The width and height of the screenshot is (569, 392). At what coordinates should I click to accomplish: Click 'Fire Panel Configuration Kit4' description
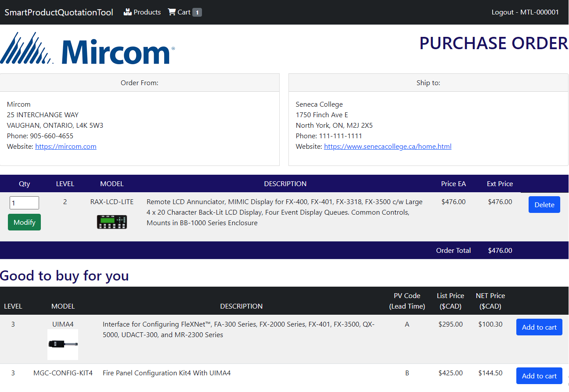click(167, 373)
